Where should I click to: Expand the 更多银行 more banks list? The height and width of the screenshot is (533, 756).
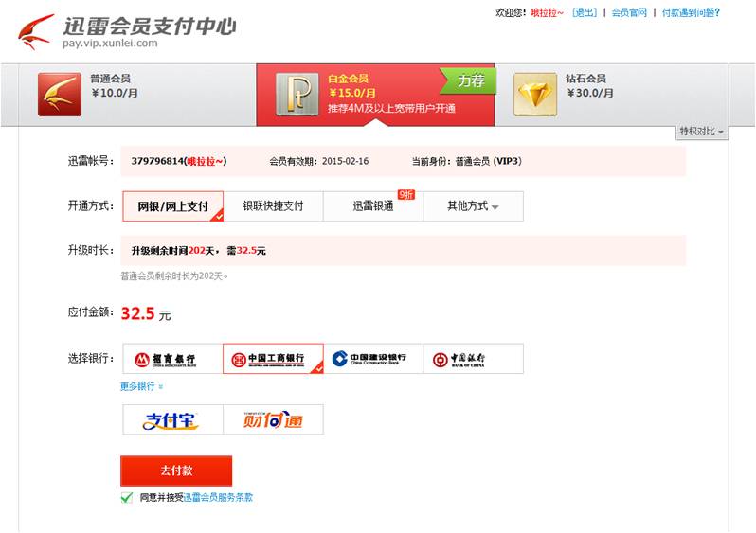tap(141, 386)
